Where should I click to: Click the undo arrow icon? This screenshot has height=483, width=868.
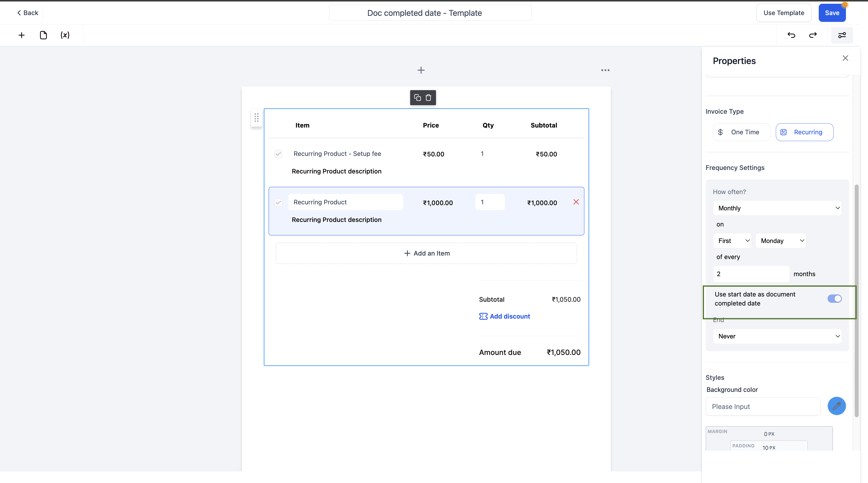tap(791, 35)
